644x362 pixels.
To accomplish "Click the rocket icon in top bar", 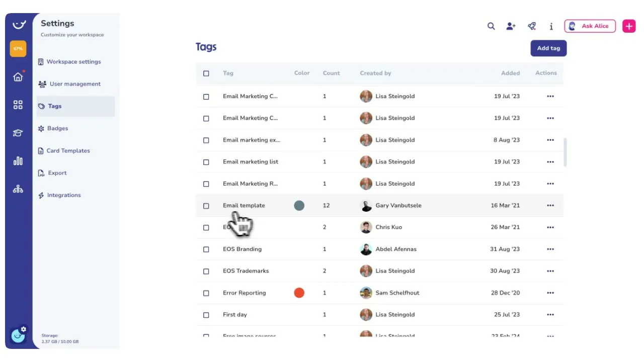I will (532, 26).
